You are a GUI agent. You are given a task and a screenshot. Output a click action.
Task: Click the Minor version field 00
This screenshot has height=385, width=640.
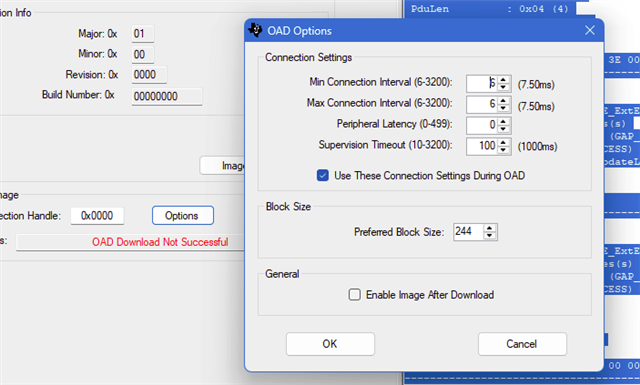142,54
